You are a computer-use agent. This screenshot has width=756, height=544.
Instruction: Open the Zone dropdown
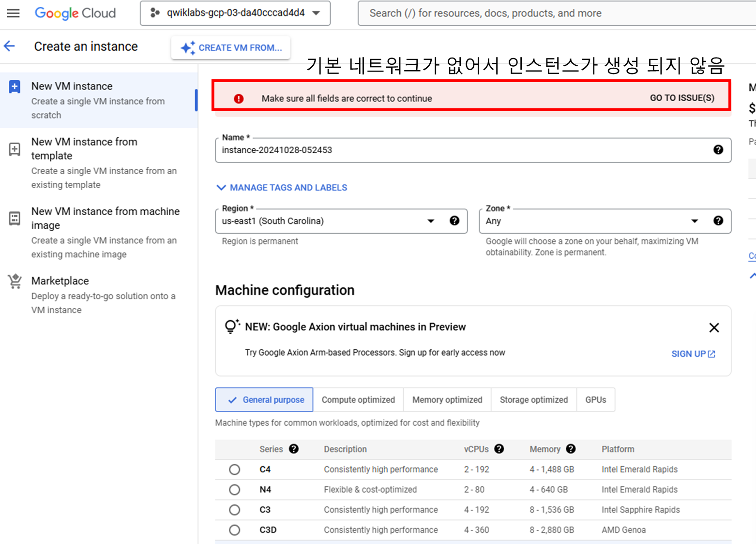pyautogui.click(x=605, y=221)
